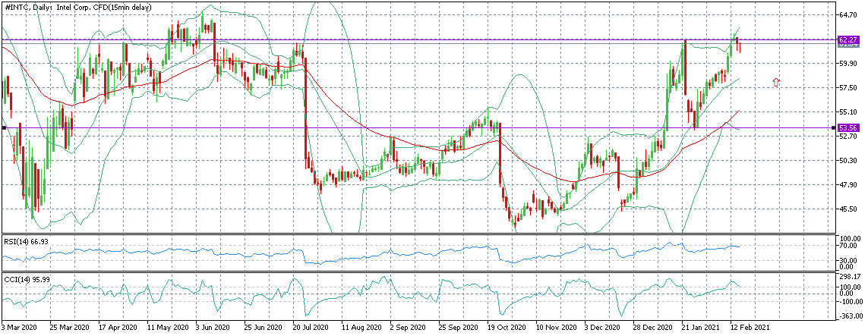Image resolution: width=868 pixels, height=336 pixels.
Task: Click the 45.50 price axis value
Action: click(x=847, y=209)
